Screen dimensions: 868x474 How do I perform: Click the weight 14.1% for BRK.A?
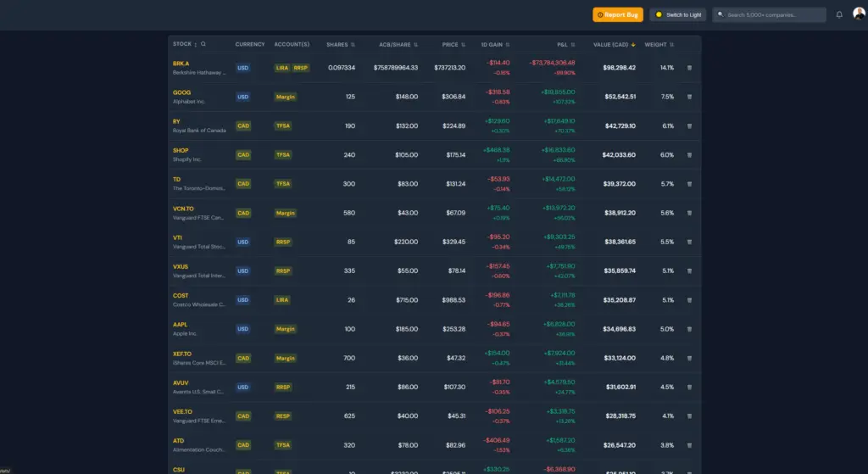coord(667,68)
